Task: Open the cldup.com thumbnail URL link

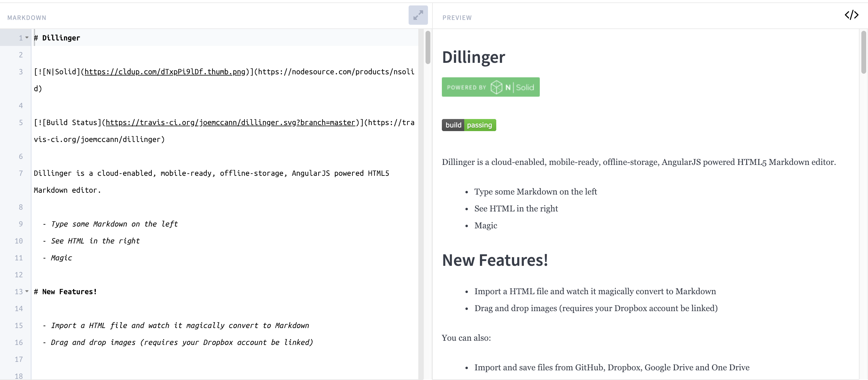Action: point(165,72)
